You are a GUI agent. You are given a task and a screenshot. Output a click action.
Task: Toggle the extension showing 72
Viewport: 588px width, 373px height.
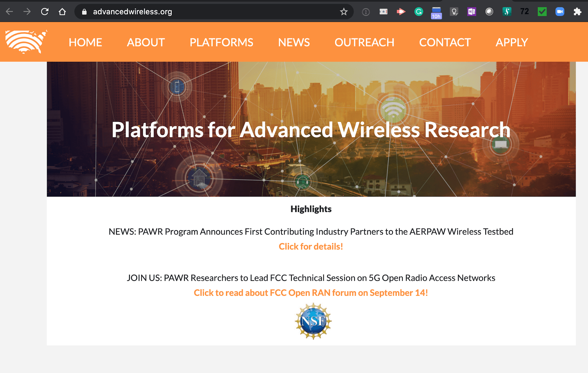tap(524, 11)
